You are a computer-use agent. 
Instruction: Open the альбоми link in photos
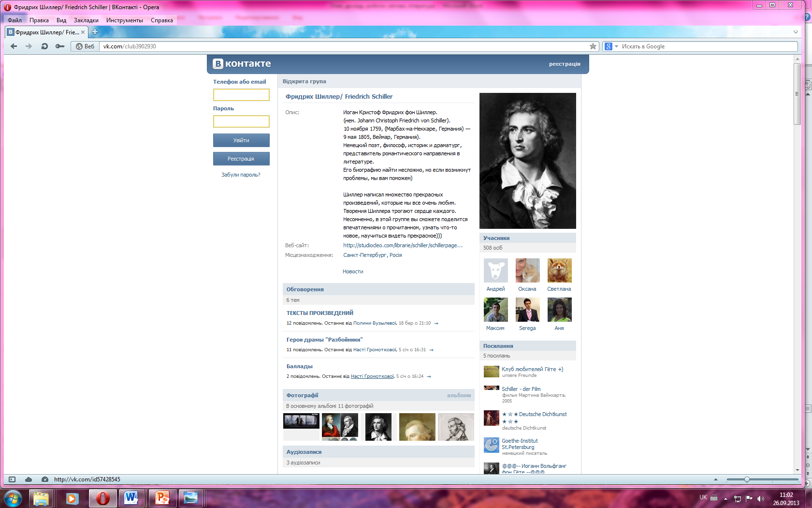(x=459, y=395)
